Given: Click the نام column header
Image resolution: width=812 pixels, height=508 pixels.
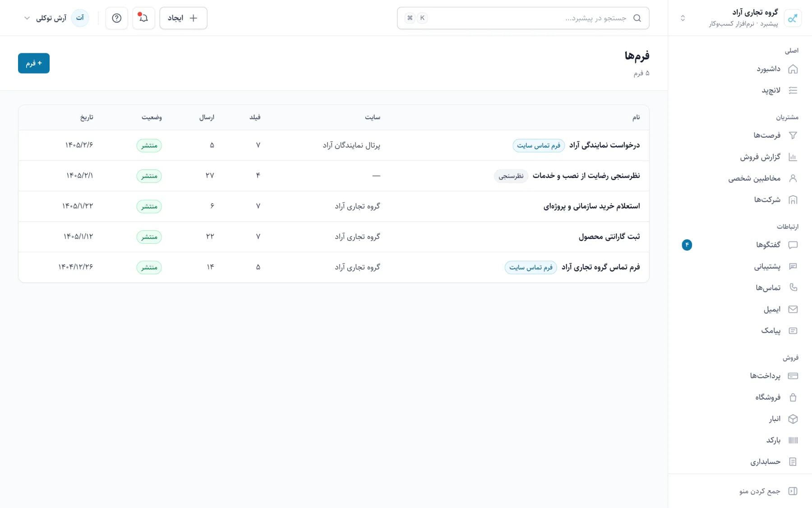Looking at the screenshot, I should click(636, 117).
